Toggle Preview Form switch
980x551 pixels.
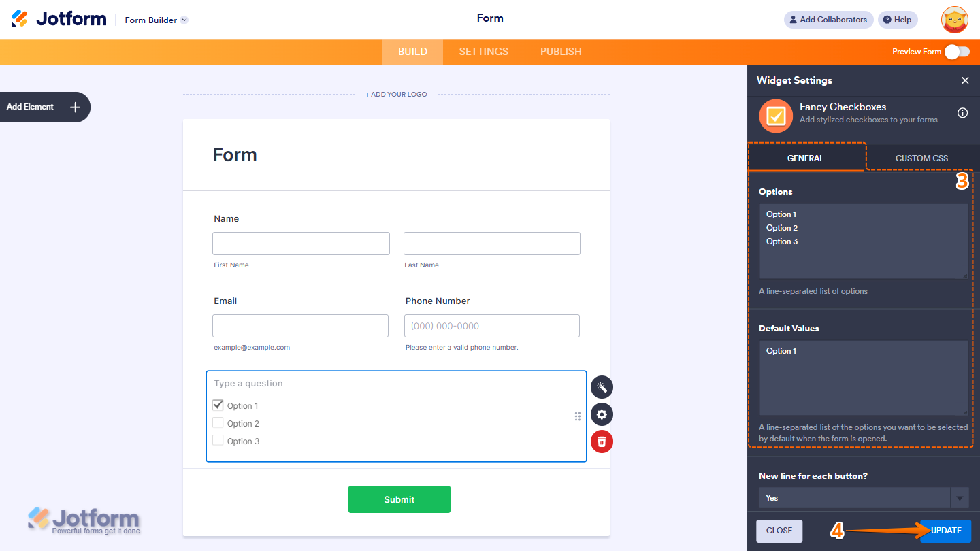tap(958, 51)
